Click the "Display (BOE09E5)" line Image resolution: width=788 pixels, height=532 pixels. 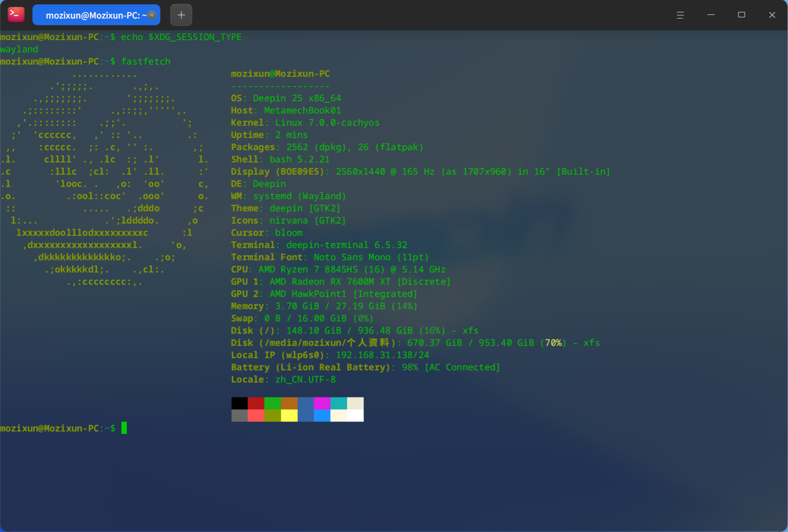coord(421,172)
